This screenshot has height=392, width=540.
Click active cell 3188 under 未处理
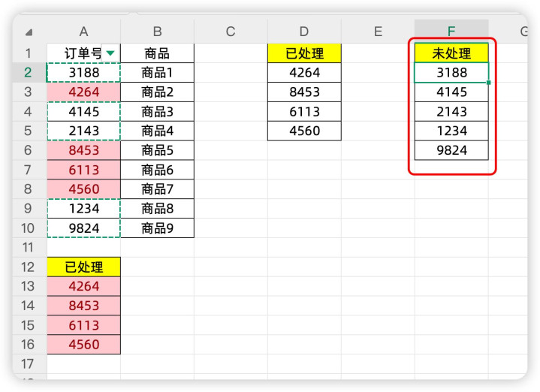click(451, 73)
